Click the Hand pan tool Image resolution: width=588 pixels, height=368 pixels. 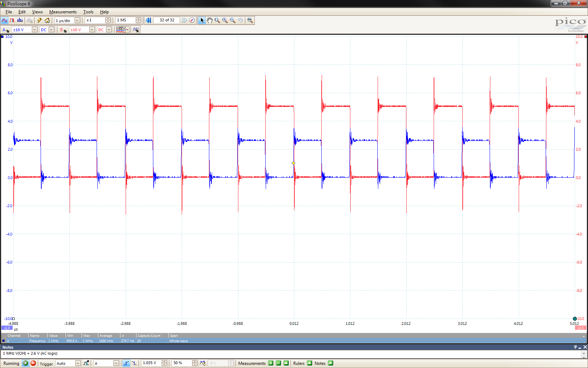click(210, 20)
